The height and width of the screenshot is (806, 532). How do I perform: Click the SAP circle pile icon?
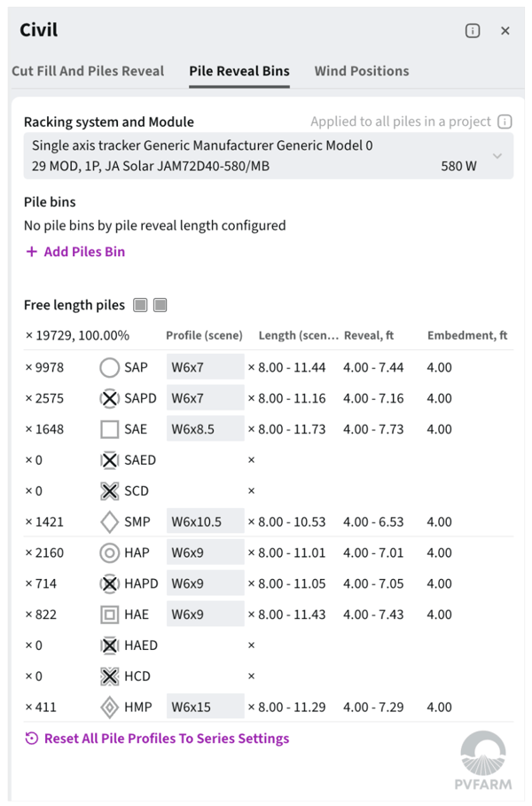(x=109, y=368)
